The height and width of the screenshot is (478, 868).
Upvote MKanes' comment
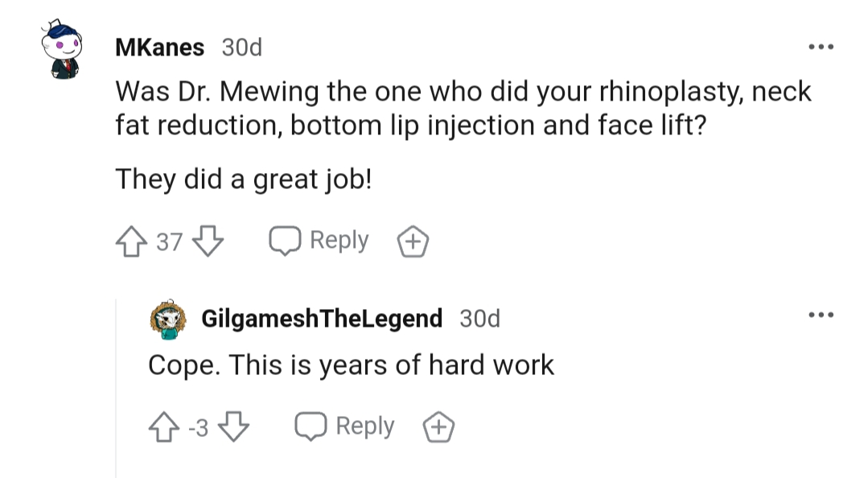pos(131,241)
